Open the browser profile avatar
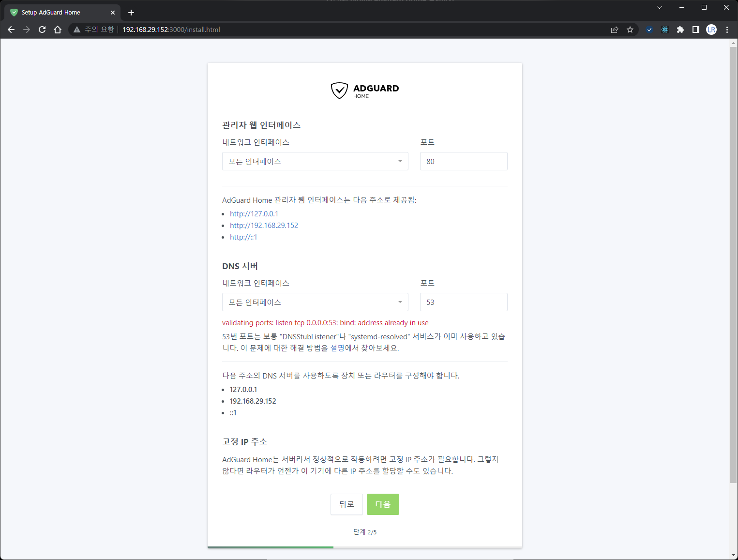 (711, 30)
